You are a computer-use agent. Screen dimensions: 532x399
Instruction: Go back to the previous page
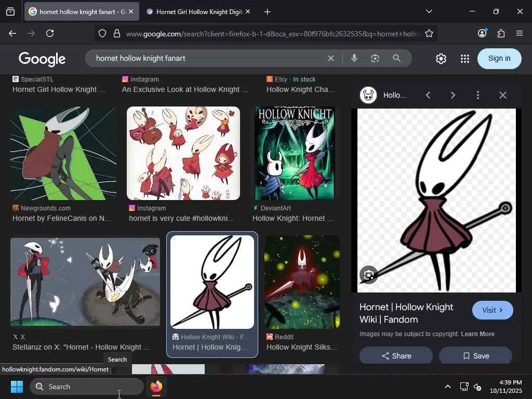coord(12,33)
